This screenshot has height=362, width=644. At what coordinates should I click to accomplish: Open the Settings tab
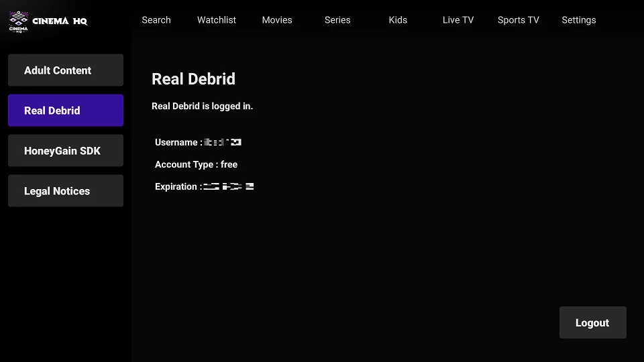(x=579, y=20)
